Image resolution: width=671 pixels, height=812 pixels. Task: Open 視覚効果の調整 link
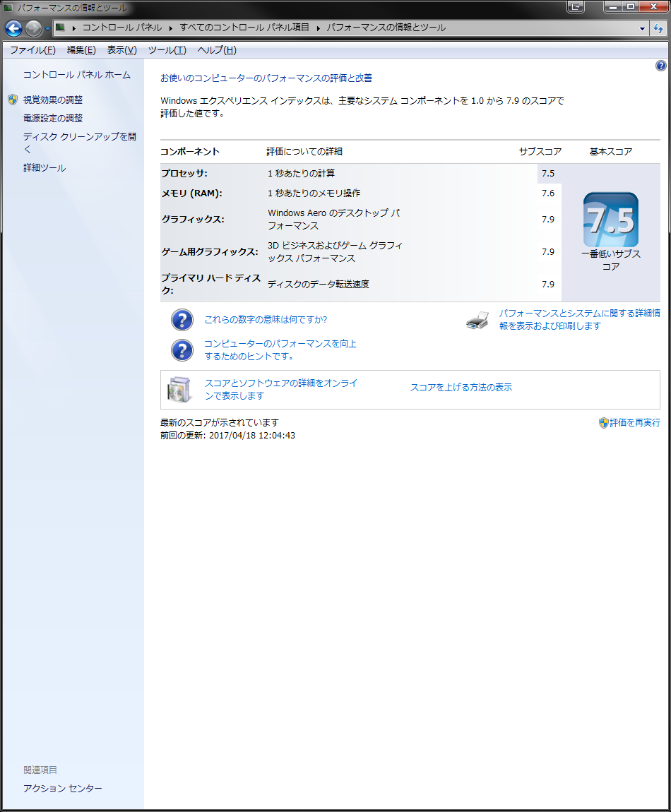[x=53, y=100]
